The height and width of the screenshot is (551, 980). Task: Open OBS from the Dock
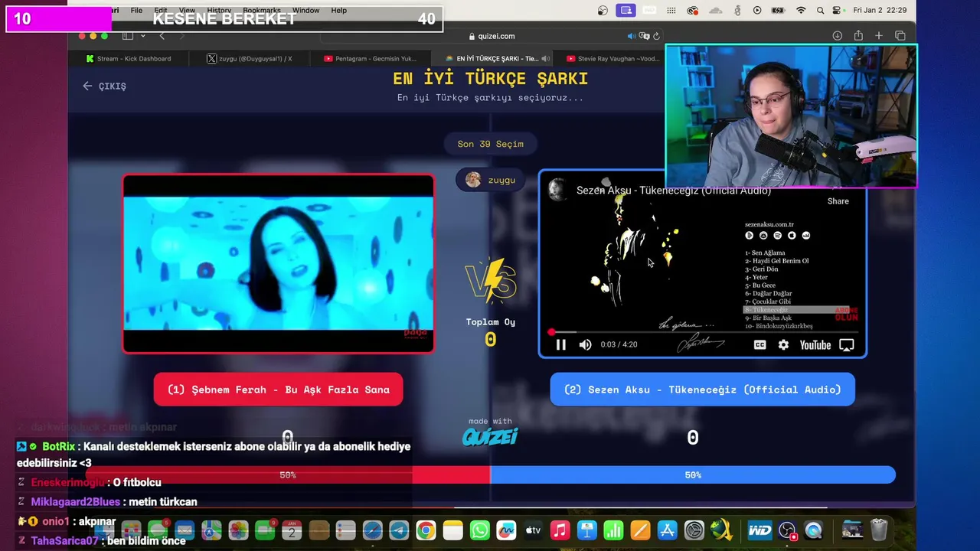(x=787, y=530)
